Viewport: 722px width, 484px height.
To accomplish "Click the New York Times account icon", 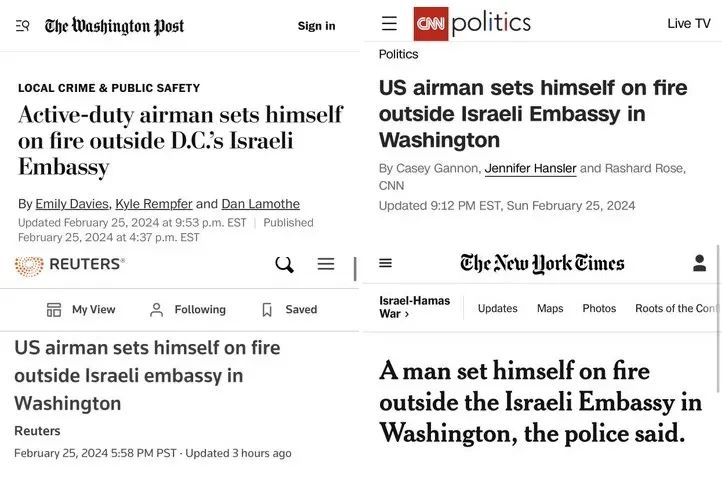I will pos(700,263).
